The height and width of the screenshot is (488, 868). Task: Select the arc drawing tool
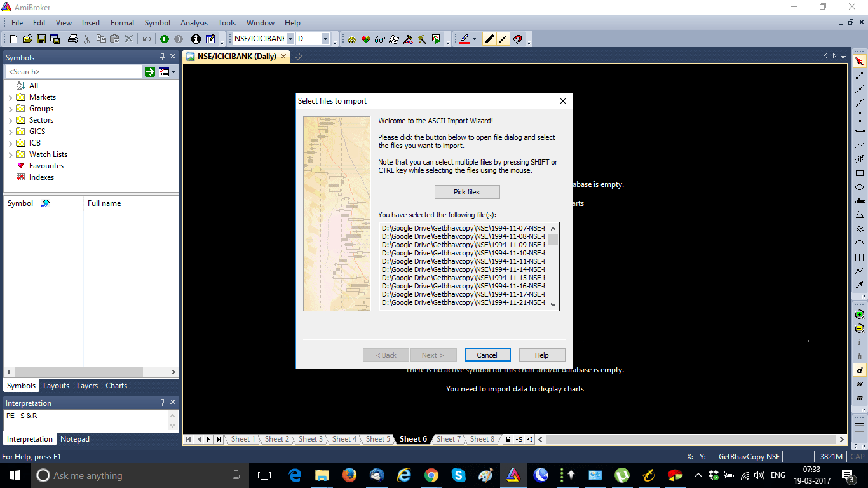click(x=859, y=243)
